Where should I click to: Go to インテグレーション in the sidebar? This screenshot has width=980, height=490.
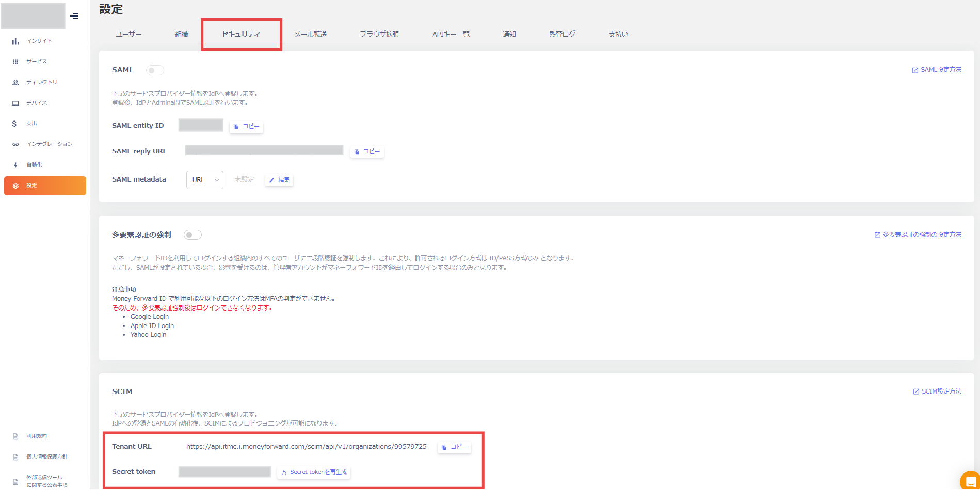pyautogui.click(x=50, y=144)
